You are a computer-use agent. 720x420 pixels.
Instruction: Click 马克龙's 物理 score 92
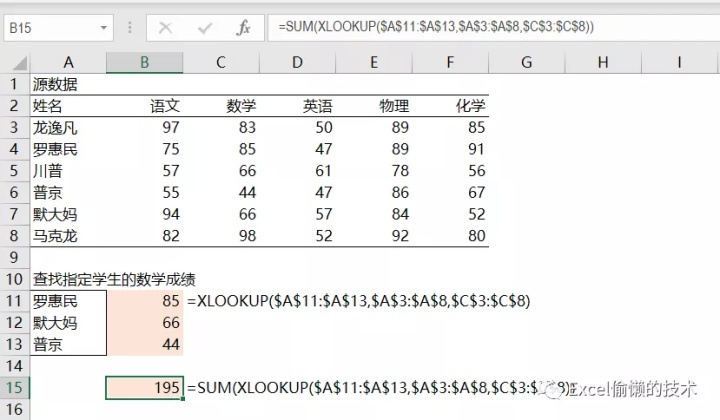coord(374,236)
